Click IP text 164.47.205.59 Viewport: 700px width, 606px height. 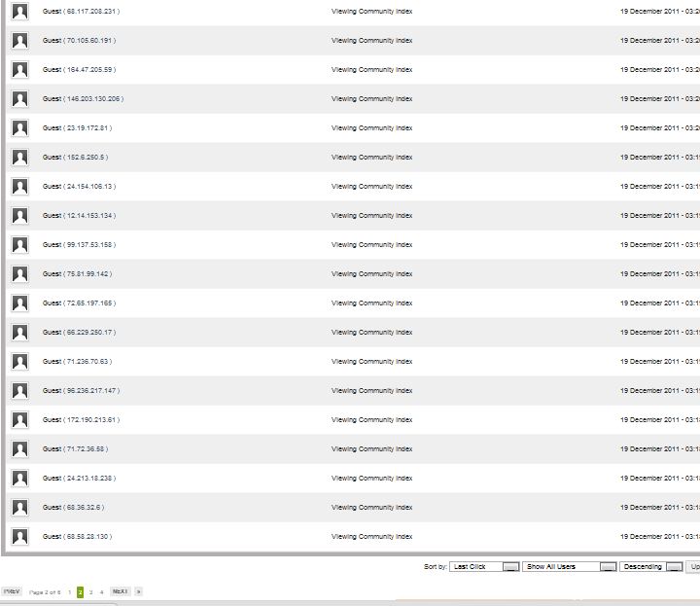[89, 70]
